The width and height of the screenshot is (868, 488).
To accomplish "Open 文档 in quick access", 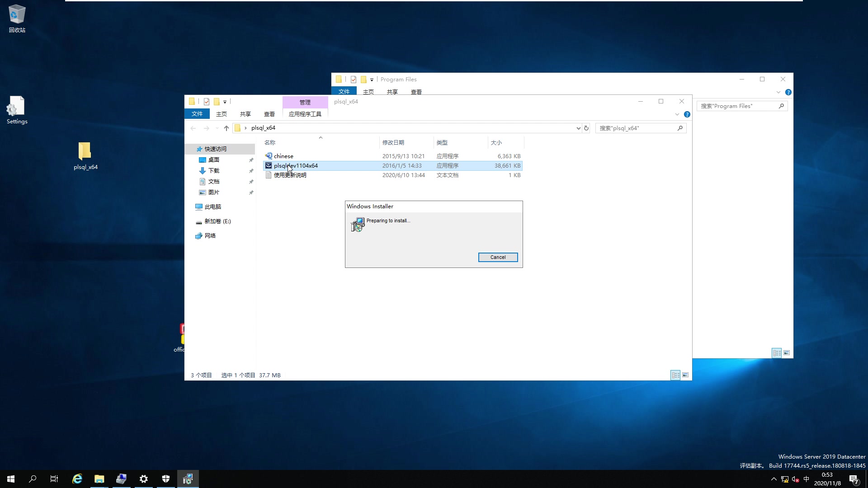I will click(x=213, y=181).
